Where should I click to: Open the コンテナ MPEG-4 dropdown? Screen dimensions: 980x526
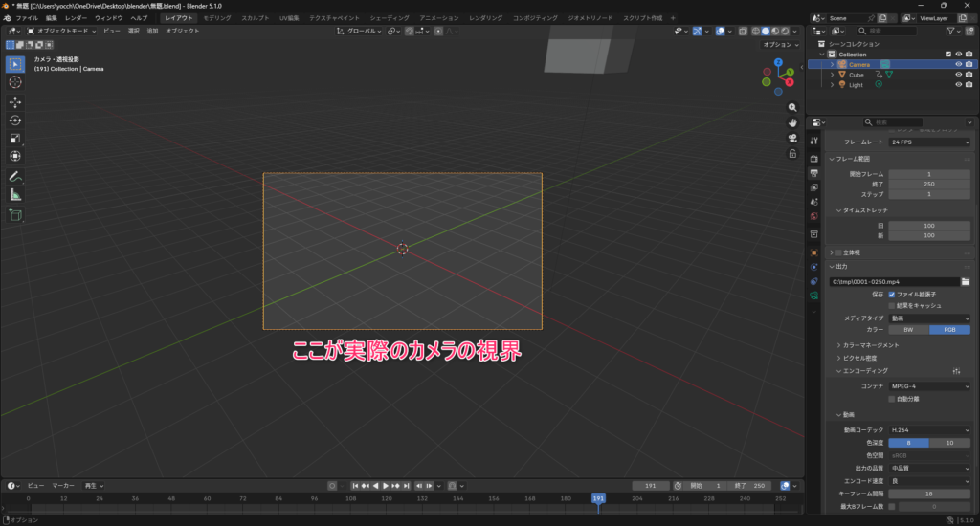(x=928, y=385)
